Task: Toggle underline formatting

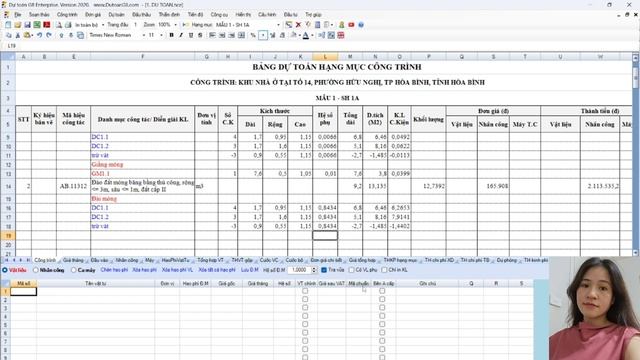Action: pos(191,36)
